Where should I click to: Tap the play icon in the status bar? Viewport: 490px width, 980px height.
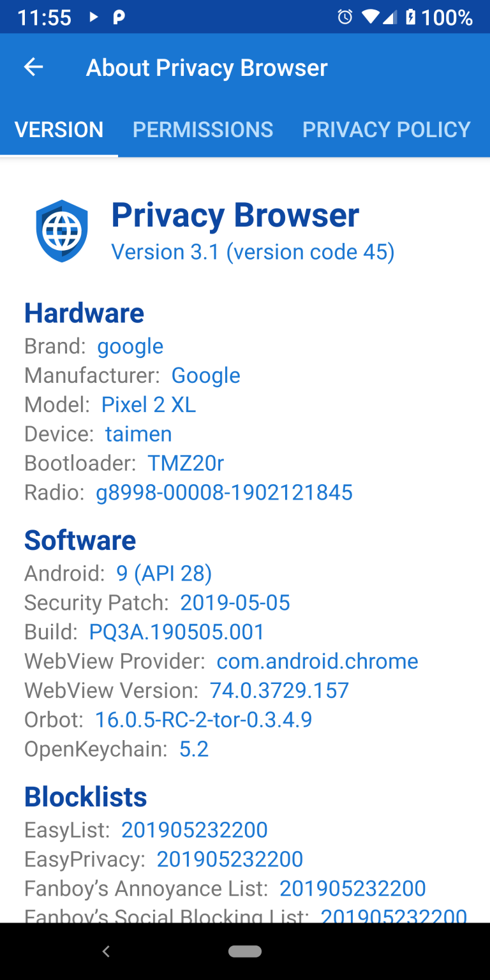pyautogui.click(x=93, y=17)
